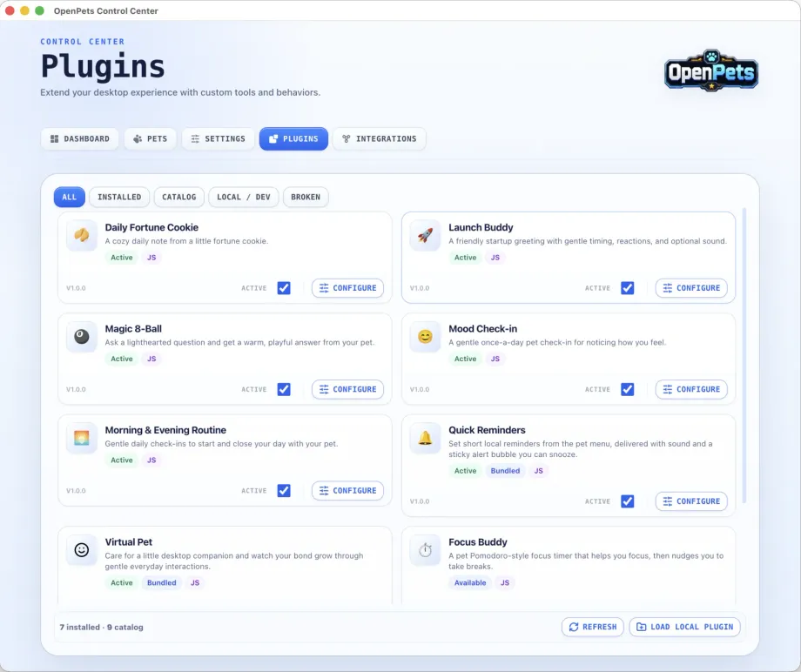The image size is (801, 672).
Task: Click the Focus Buddy stopwatch icon
Action: (425, 549)
